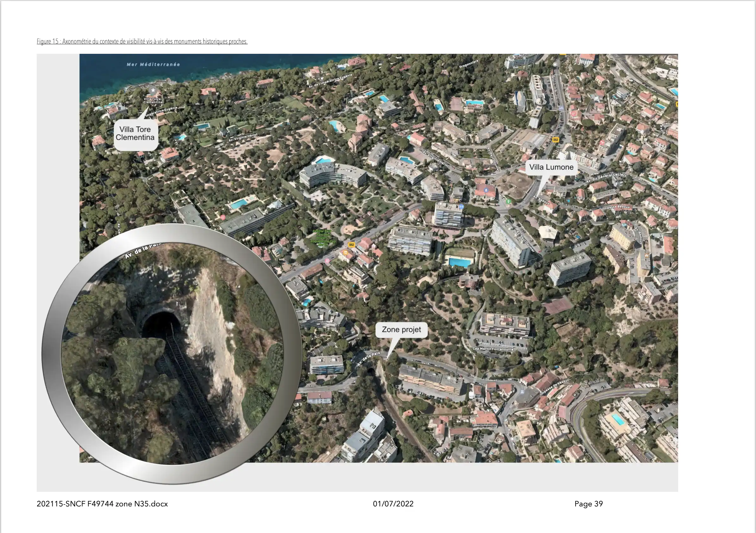756x533 pixels.
Task: Click the footer filename 202115-SNCF F49744
Action: (x=102, y=504)
